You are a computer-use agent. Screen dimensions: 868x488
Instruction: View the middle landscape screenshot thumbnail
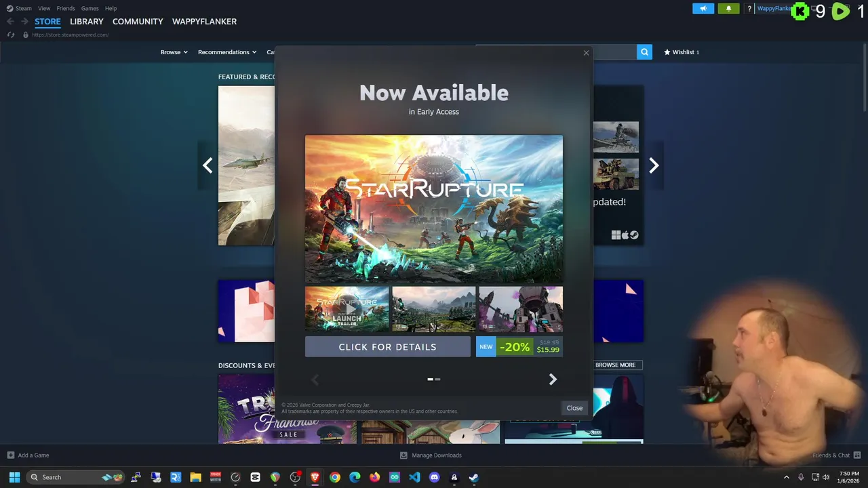pyautogui.click(x=433, y=309)
